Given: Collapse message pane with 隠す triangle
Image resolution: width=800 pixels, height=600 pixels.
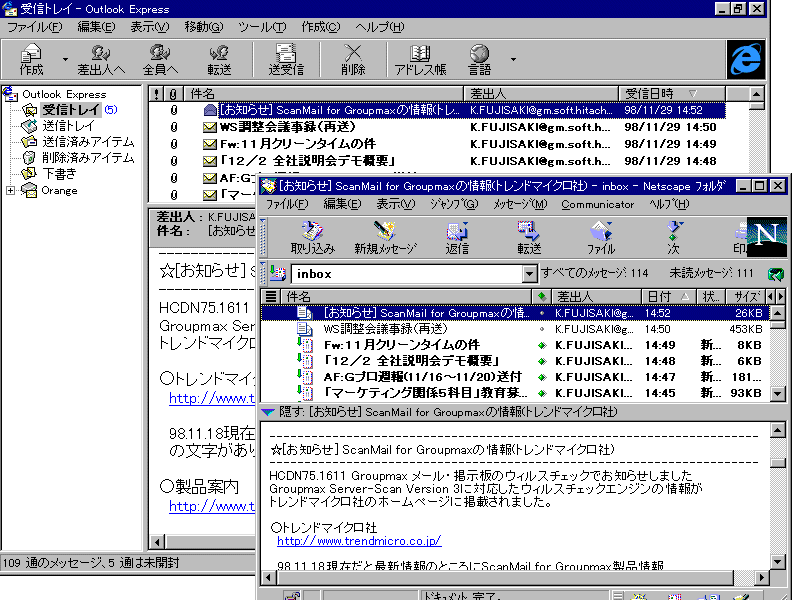Looking at the screenshot, I should [x=268, y=412].
